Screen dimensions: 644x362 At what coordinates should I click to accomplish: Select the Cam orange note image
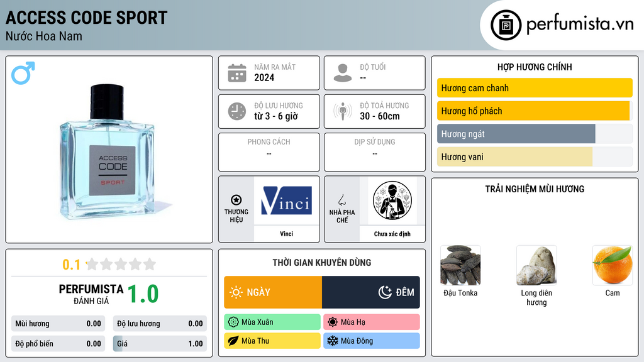[x=613, y=266]
